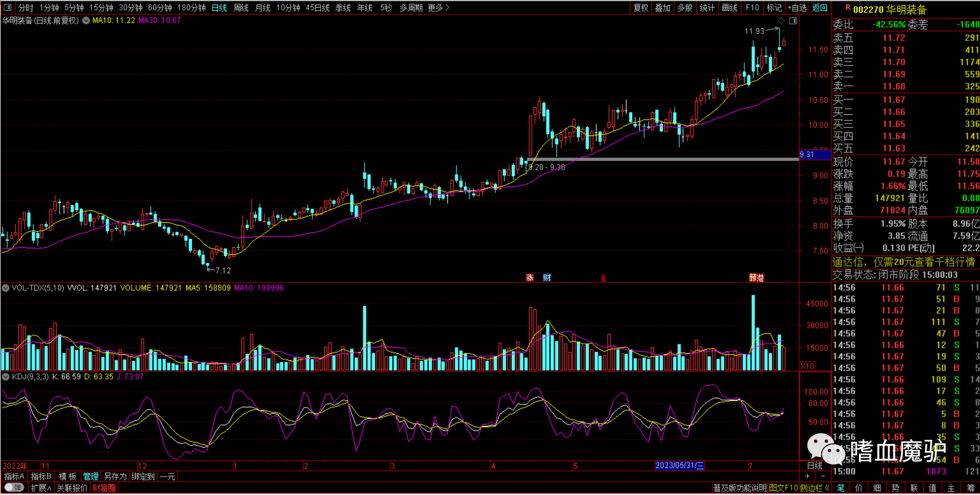The width and height of the screenshot is (980, 495).
Task: Open the 势 trend tab
Action: click(x=896, y=488)
